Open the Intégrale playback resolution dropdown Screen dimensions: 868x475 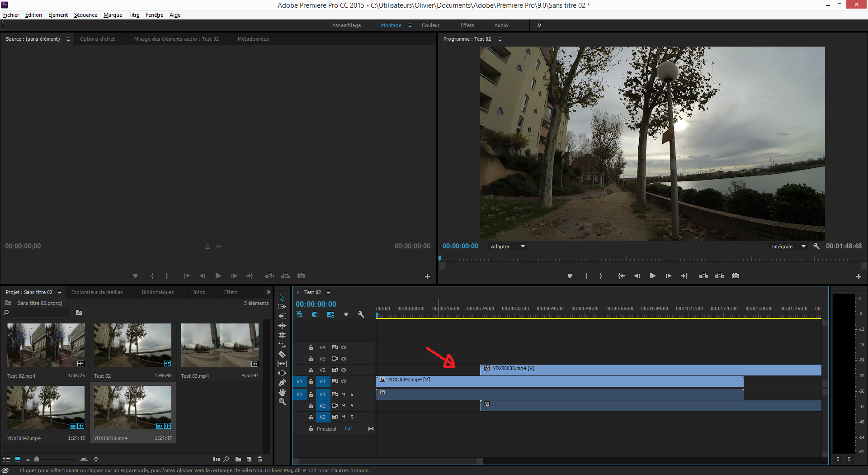[788, 247]
